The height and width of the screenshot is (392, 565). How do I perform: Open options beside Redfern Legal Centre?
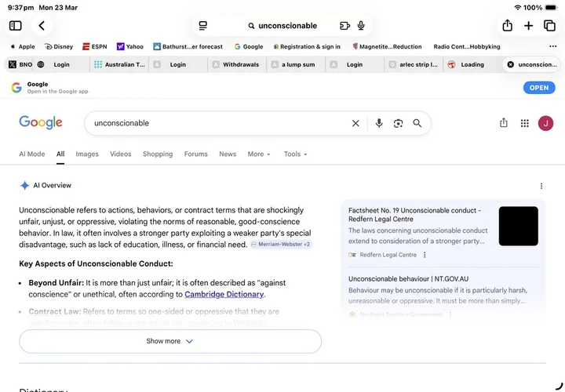tap(425, 255)
